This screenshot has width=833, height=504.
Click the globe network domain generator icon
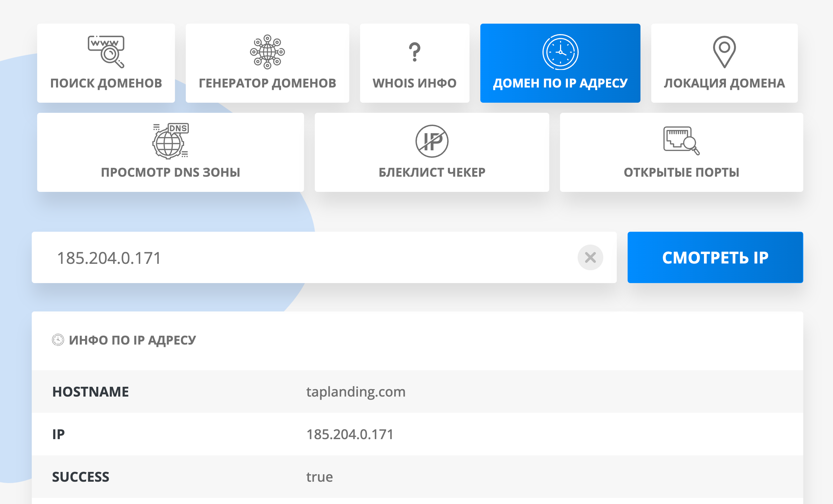[267, 52]
